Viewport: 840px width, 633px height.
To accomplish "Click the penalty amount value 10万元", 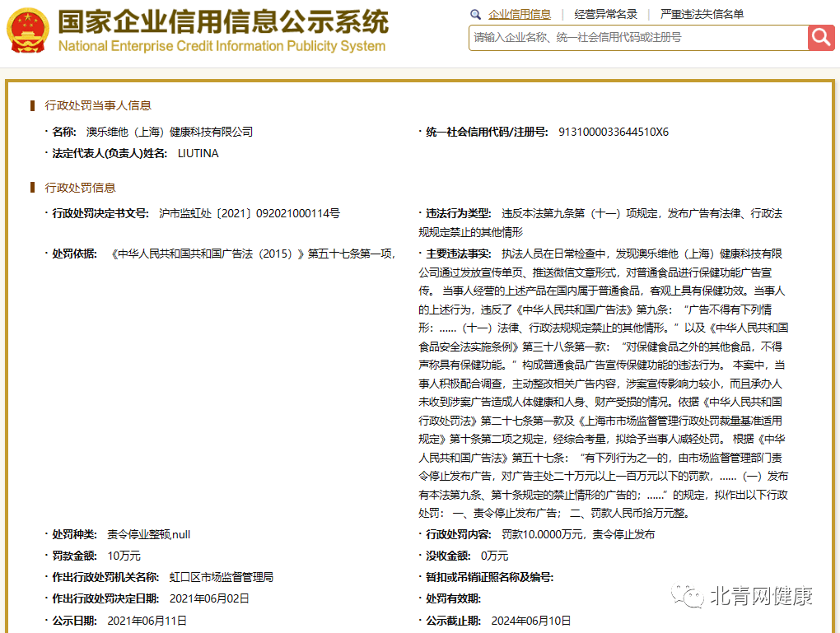I will tap(124, 556).
